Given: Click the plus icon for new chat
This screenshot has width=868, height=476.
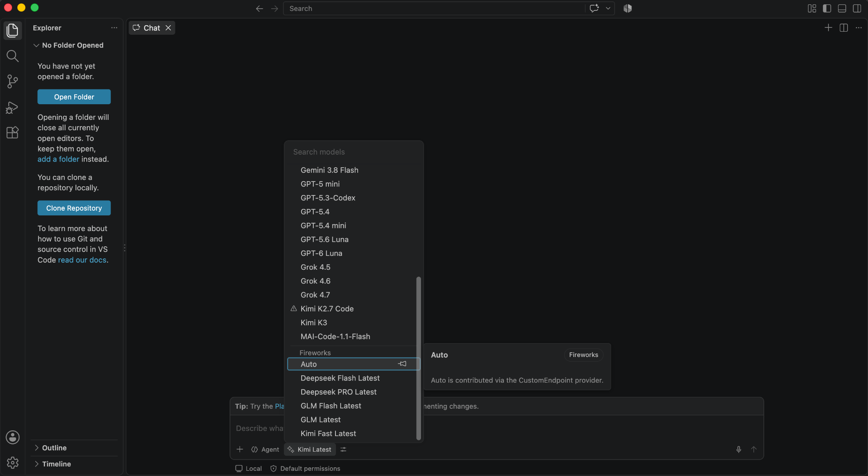Looking at the screenshot, I should pyautogui.click(x=829, y=28).
